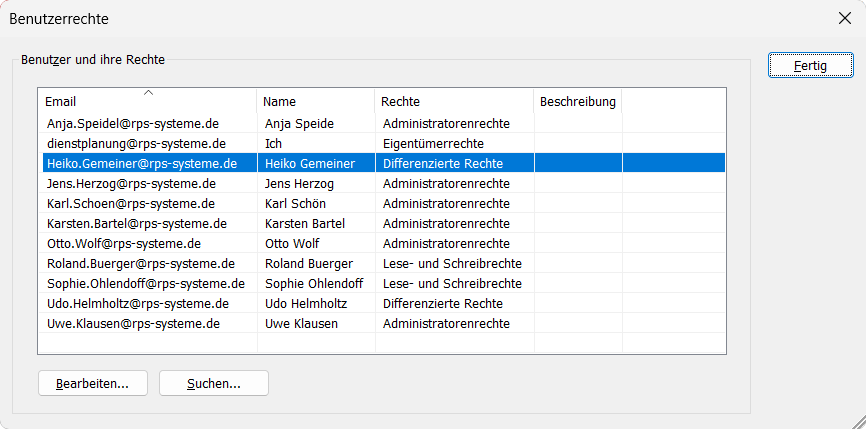Select dienstplanung@rps-systeme.de email

pos(136,144)
